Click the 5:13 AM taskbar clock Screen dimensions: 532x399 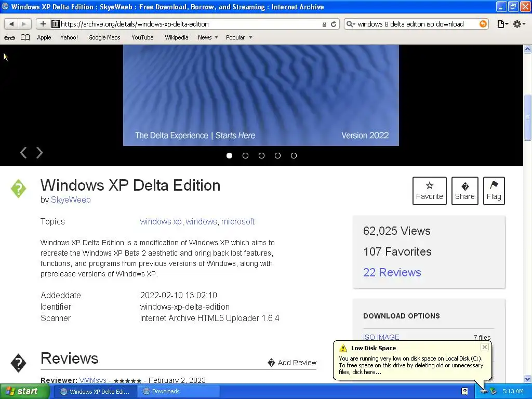click(513, 392)
